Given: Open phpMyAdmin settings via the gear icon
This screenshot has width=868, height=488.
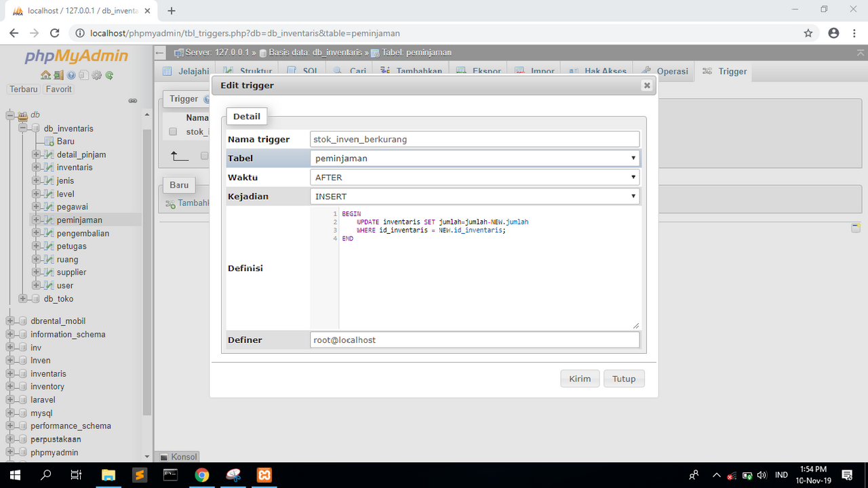Looking at the screenshot, I should pos(96,75).
